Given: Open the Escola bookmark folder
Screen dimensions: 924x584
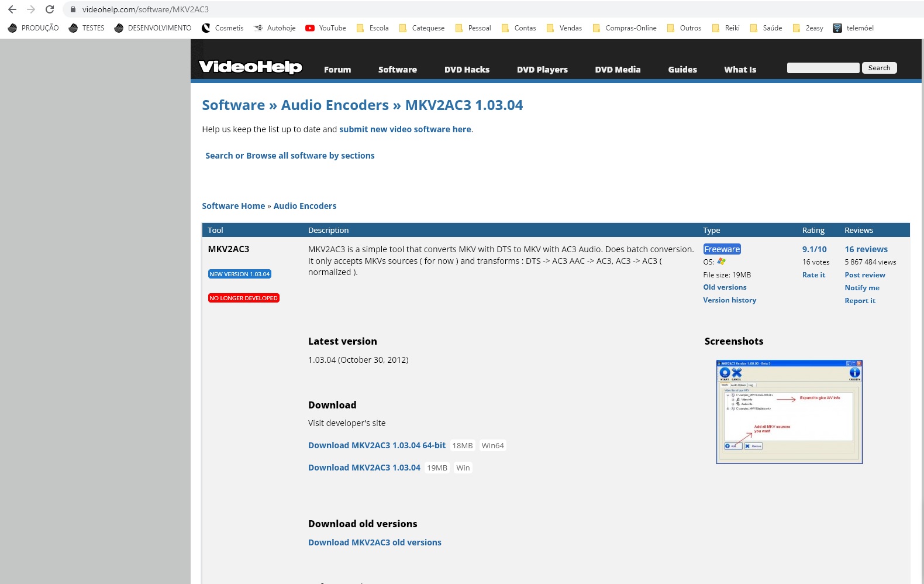Looking at the screenshot, I should coord(373,28).
